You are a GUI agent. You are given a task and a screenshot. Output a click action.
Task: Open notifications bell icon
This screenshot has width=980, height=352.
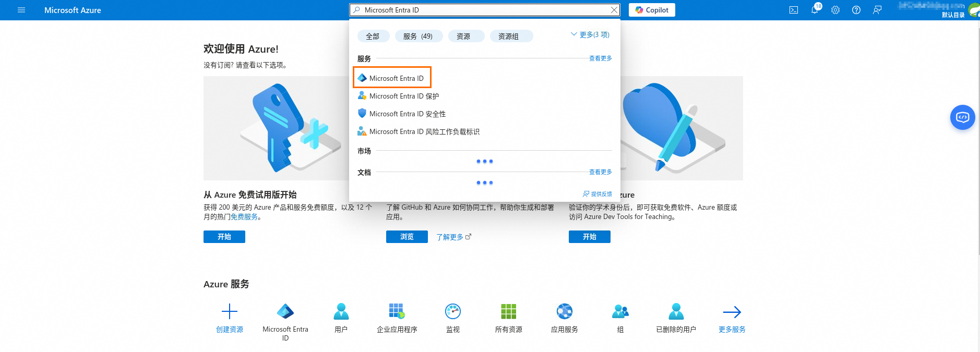815,10
